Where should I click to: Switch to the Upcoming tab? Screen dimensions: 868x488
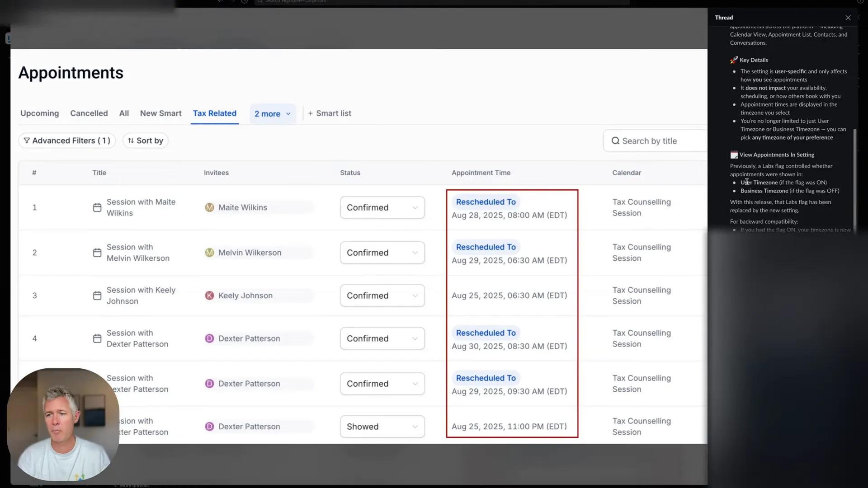[39, 113]
